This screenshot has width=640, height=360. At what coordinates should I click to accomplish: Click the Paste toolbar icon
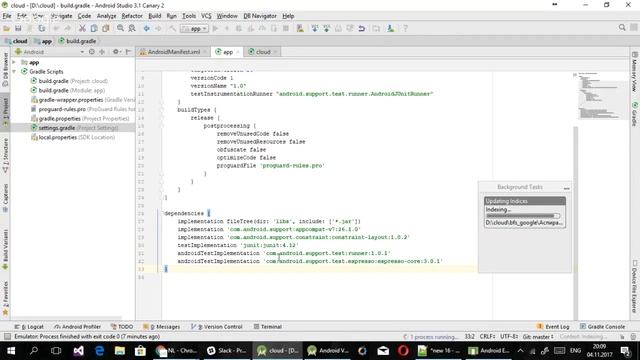(x=106, y=28)
